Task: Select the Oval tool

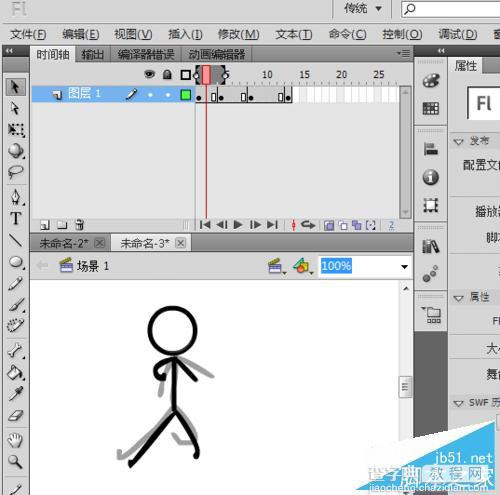Action: pyautogui.click(x=16, y=262)
